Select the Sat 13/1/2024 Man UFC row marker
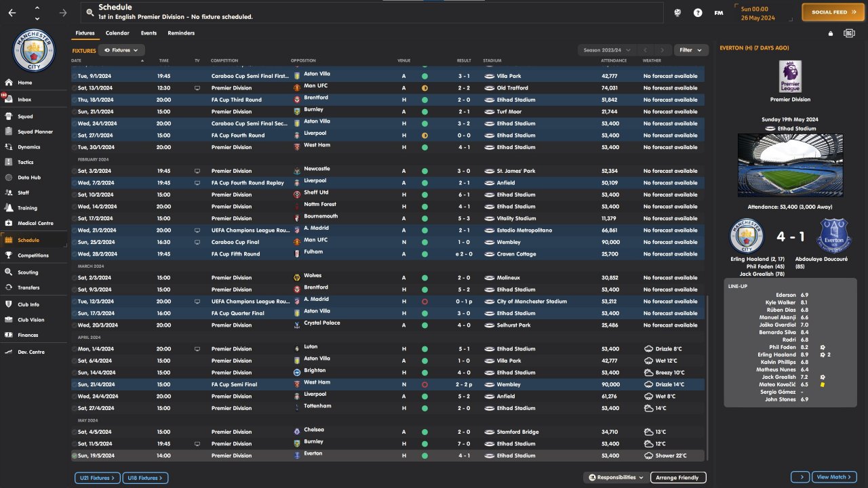The image size is (868, 488). point(75,88)
